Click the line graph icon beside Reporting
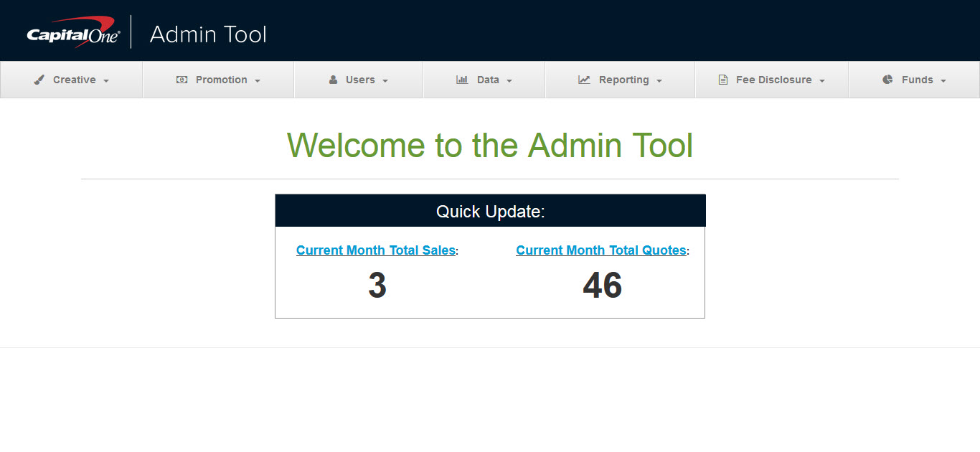This screenshot has width=980, height=452. pyautogui.click(x=584, y=80)
